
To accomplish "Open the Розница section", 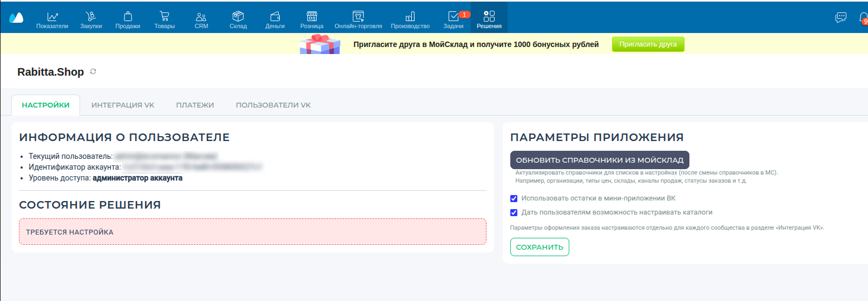I will (312, 20).
